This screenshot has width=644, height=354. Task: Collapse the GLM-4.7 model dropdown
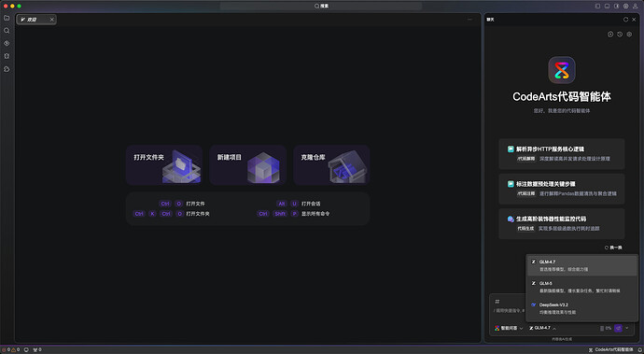542,328
